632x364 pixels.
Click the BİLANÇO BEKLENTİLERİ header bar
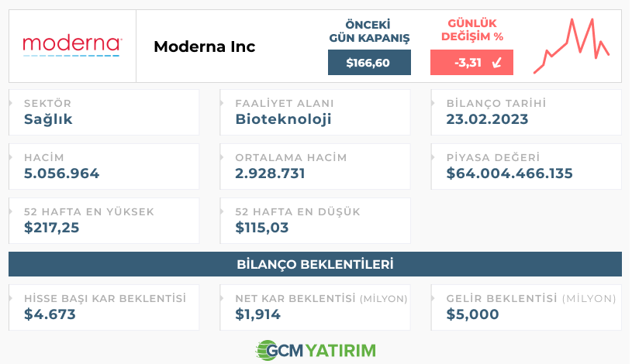click(x=315, y=264)
